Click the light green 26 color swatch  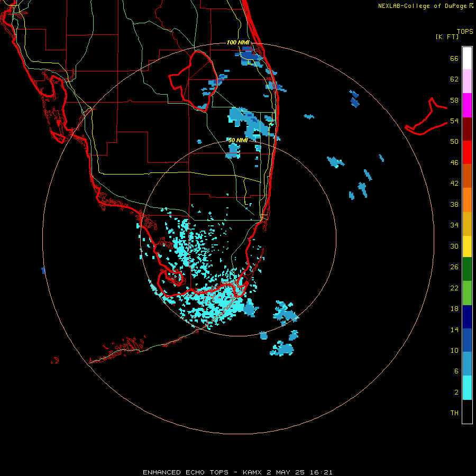[x=467, y=293]
